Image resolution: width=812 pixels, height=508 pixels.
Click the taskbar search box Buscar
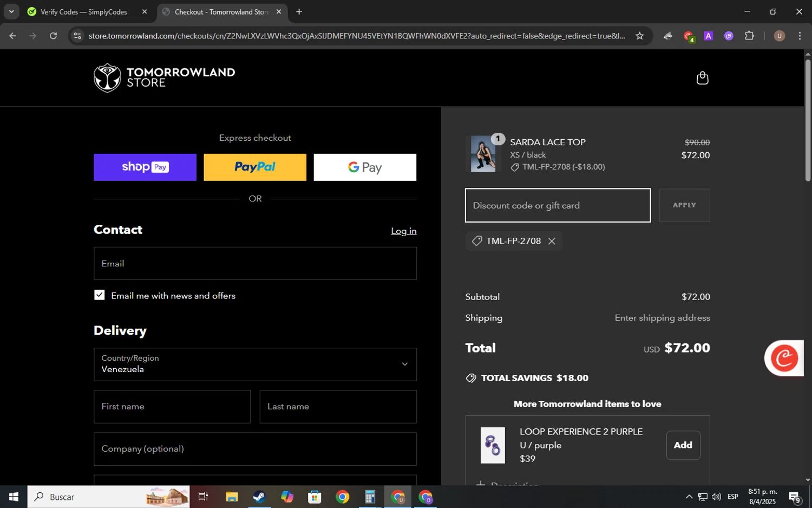(x=108, y=497)
